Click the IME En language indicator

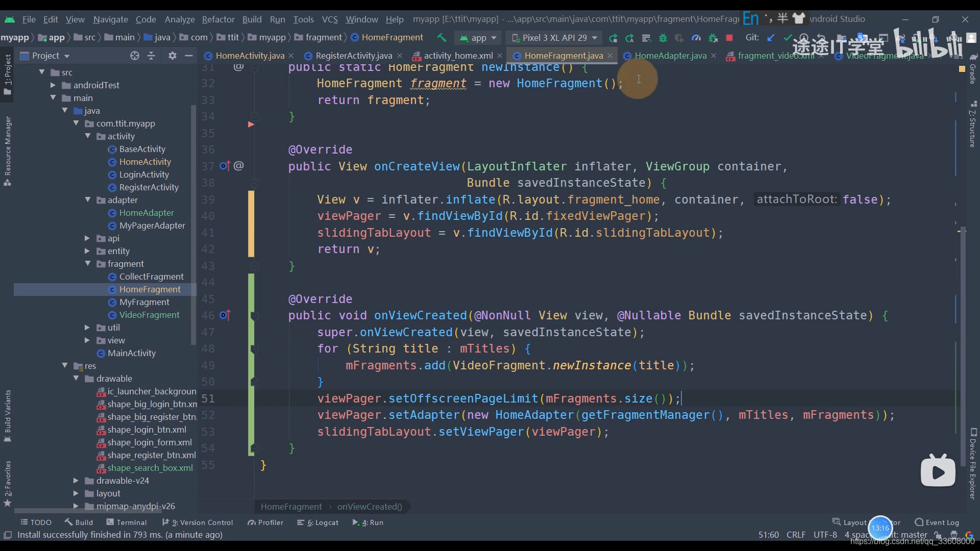point(750,19)
